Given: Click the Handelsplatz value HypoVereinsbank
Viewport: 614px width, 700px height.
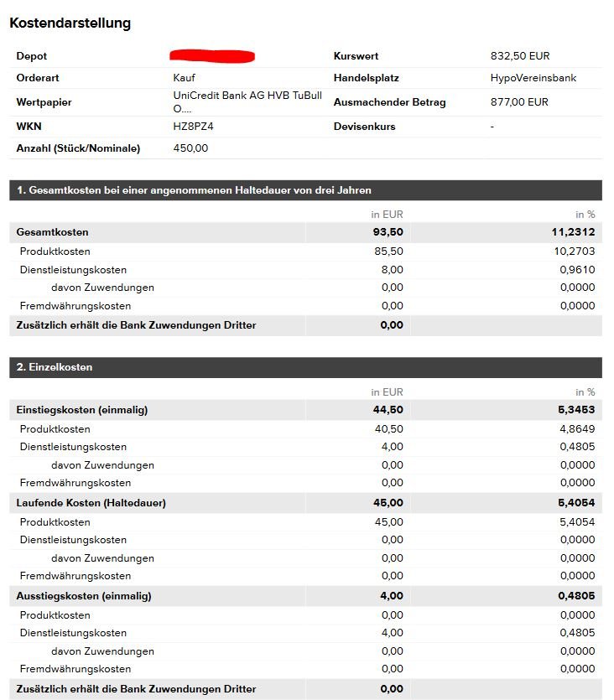Looking at the screenshot, I should point(533,78).
